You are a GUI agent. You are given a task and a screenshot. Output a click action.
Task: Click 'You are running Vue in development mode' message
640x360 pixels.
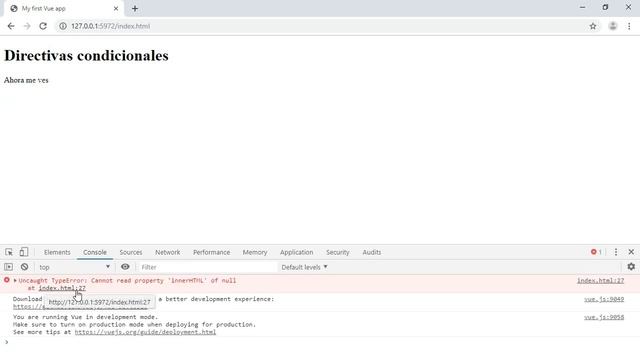(x=85, y=317)
